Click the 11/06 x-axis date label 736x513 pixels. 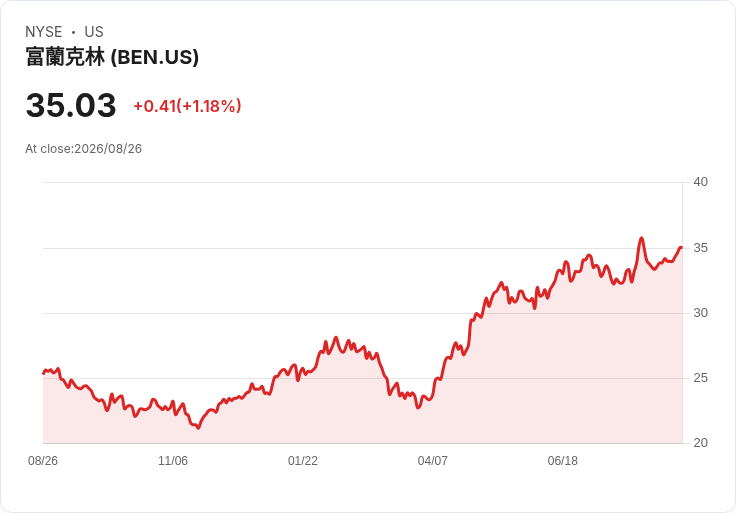tap(173, 461)
